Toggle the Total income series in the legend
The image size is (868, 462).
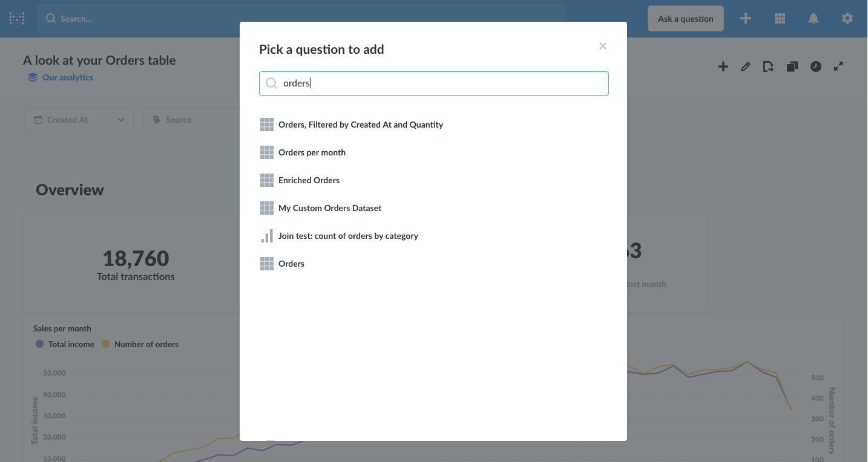pos(64,343)
